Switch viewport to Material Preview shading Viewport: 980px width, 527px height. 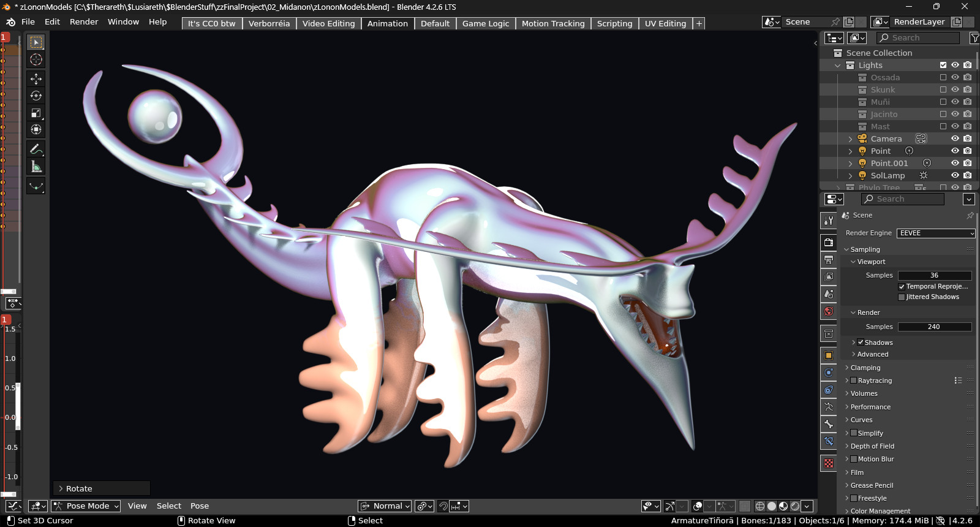point(783,506)
